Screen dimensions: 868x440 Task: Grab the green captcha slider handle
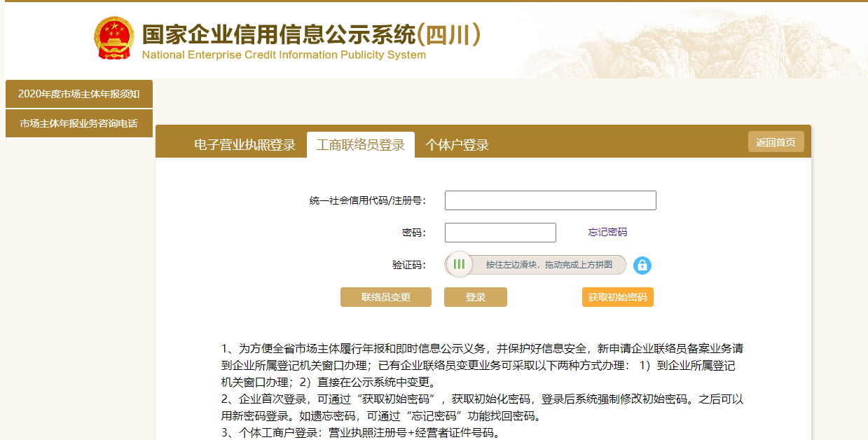click(x=459, y=264)
